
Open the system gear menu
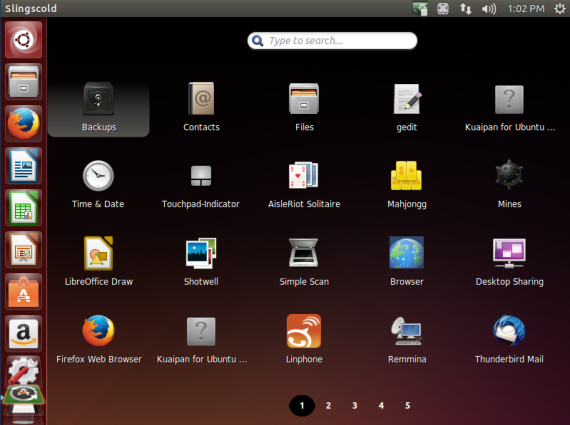560,8
